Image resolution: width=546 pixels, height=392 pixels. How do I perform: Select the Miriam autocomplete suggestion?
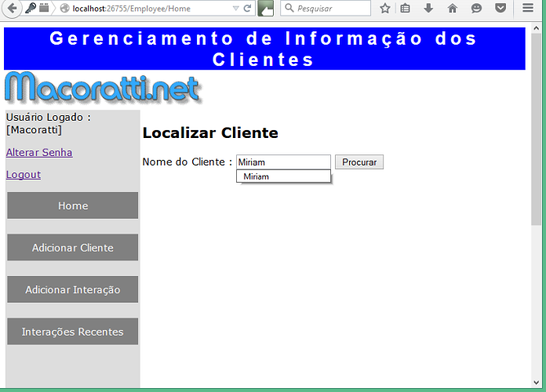(283, 176)
